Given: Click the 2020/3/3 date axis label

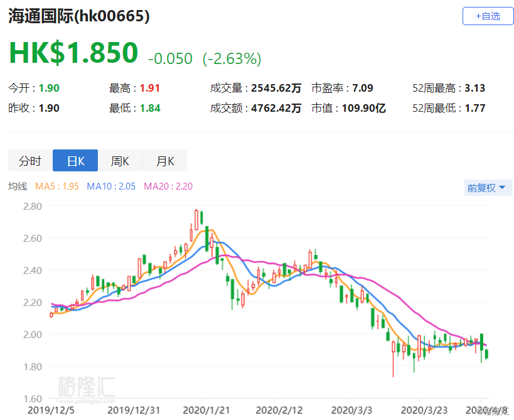Looking at the screenshot, I should tap(351, 410).
